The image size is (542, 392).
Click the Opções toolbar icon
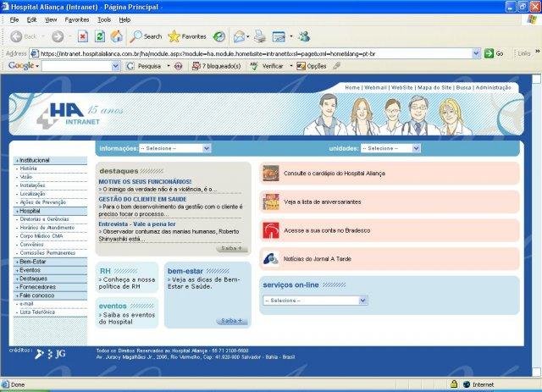click(x=301, y=66)
